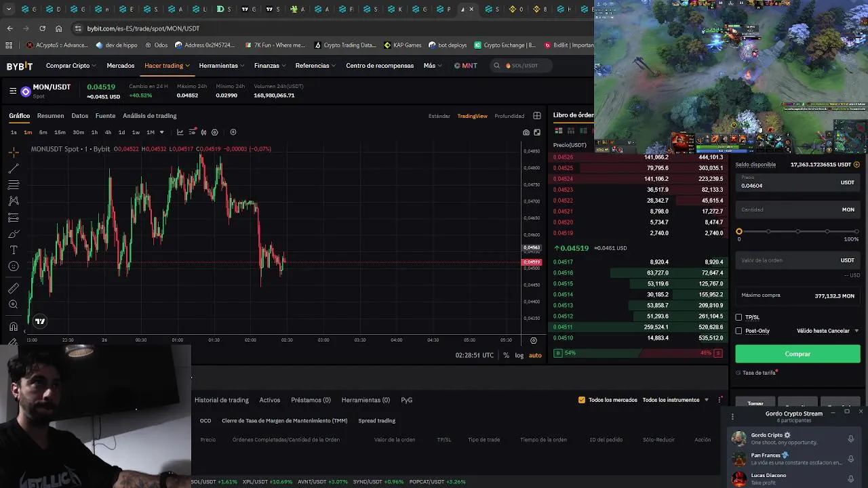Screen dimensions: 868x488
Task: Open the multi-chart grid layout
Action: point(537,116)
